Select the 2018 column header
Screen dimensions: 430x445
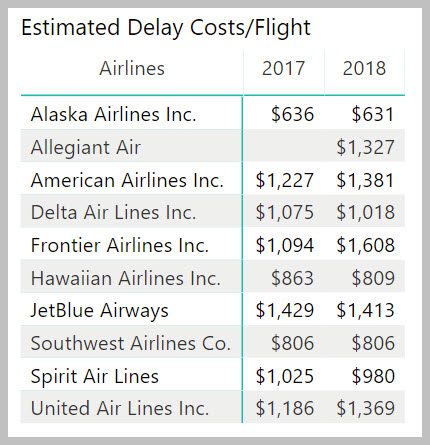[364, 68]
